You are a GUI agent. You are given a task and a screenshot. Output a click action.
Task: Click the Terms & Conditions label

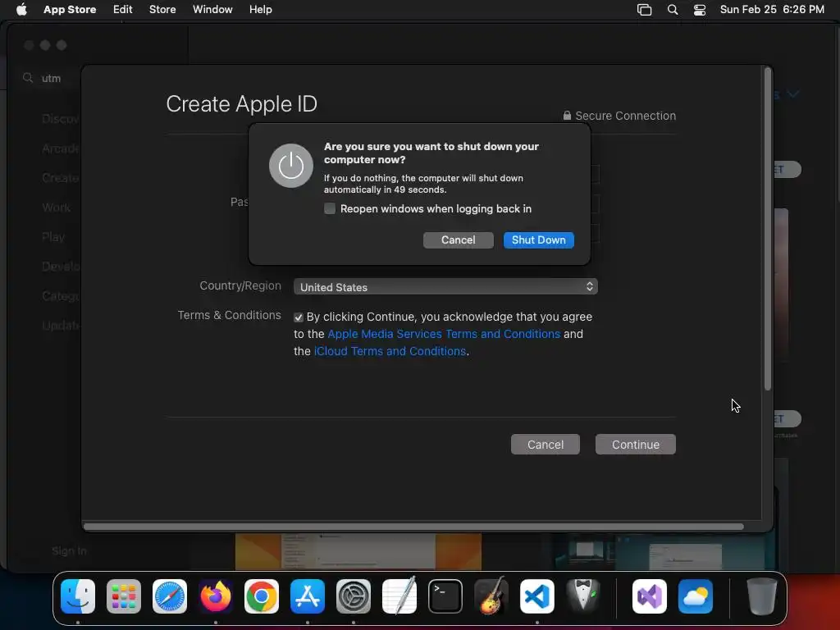[230, 315]
